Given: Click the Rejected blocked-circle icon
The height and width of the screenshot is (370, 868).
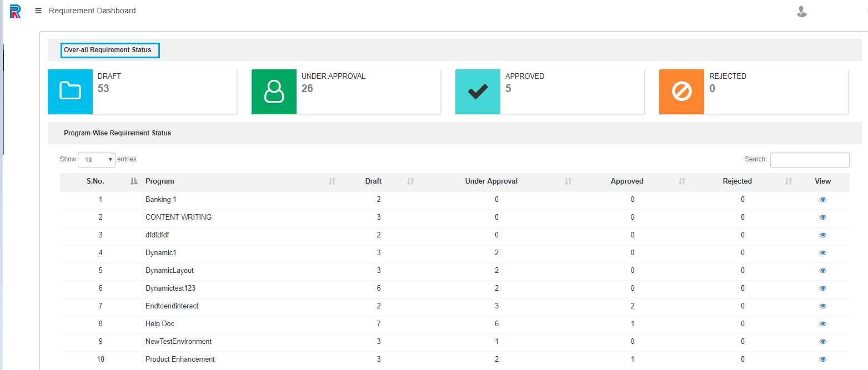Looking at the screenshot, I should point(681,92).
